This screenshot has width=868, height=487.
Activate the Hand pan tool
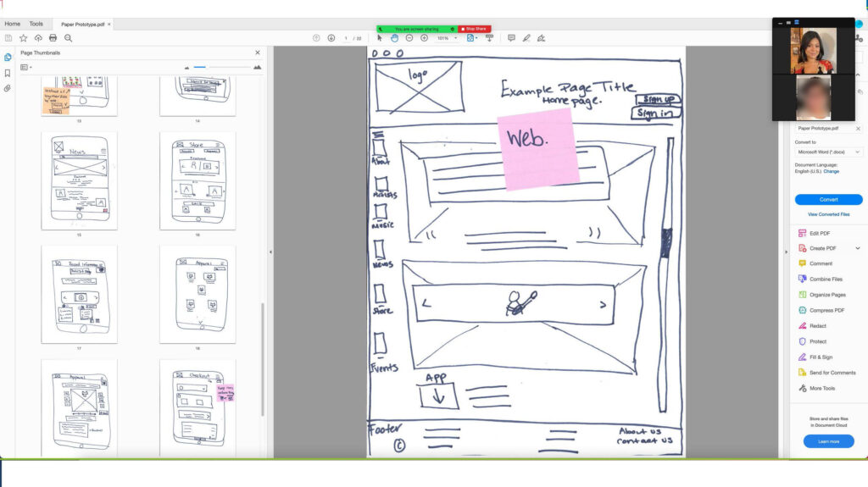coord(394,38)
